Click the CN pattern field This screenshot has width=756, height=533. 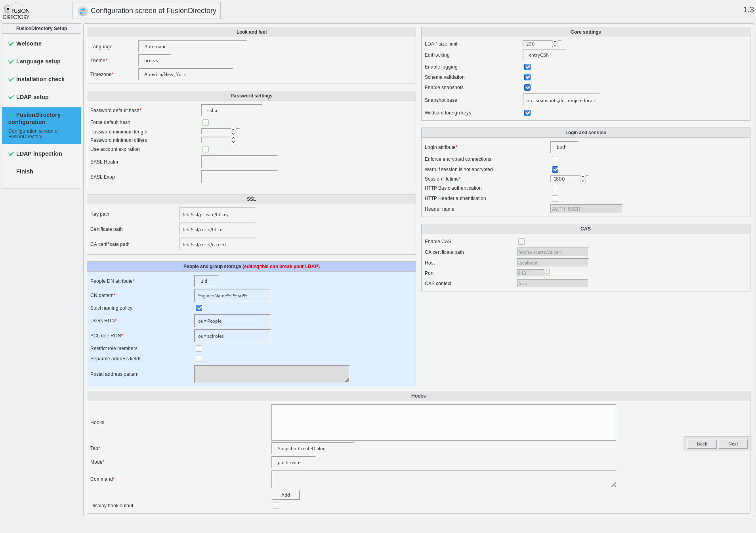pyautogui.click(x=233, y=296)
